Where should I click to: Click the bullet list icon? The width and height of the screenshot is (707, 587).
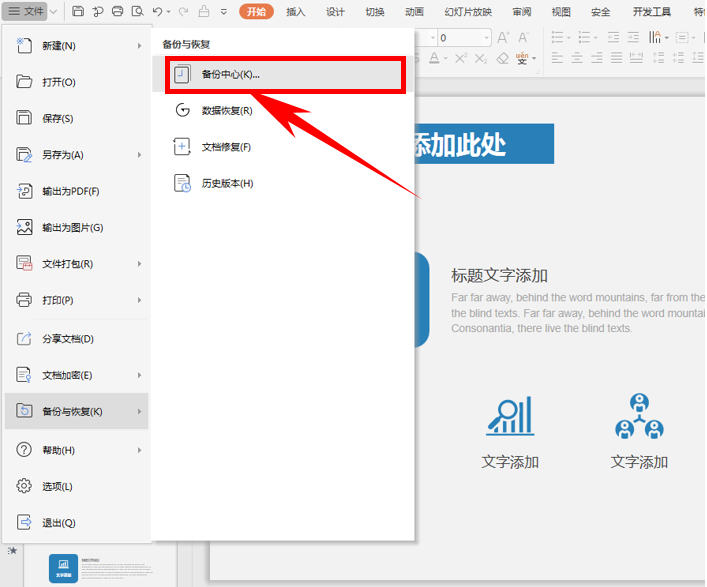pyautogui.click(x=558, y=37)
